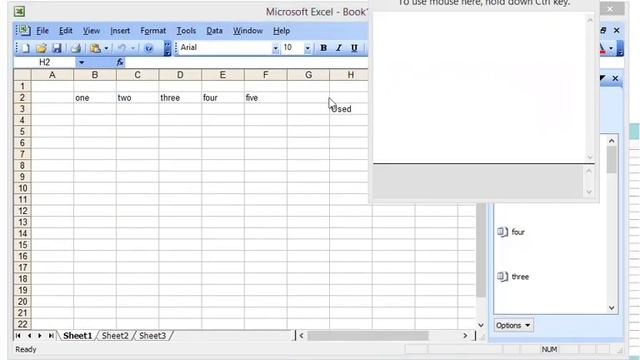Select cell containing 'four' in column E
The width and height of the screenshot is (640, 360).
click(x=223, y=98)
